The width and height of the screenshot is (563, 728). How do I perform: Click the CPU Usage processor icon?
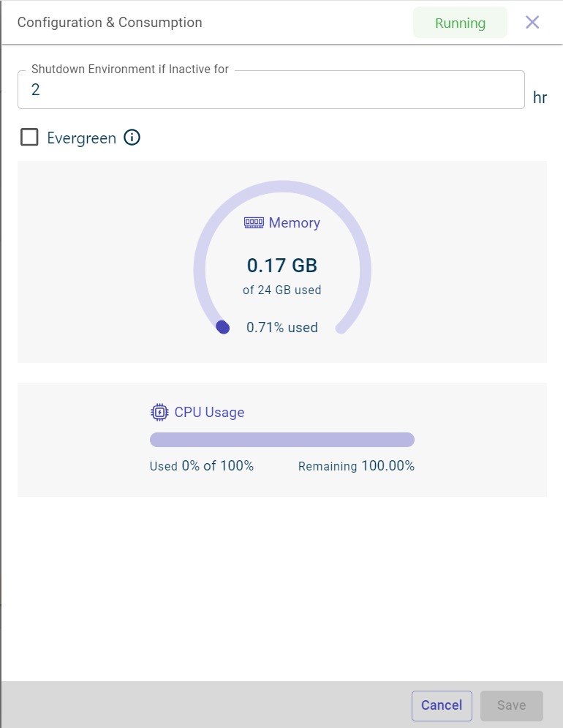click(x=159, y=412)
